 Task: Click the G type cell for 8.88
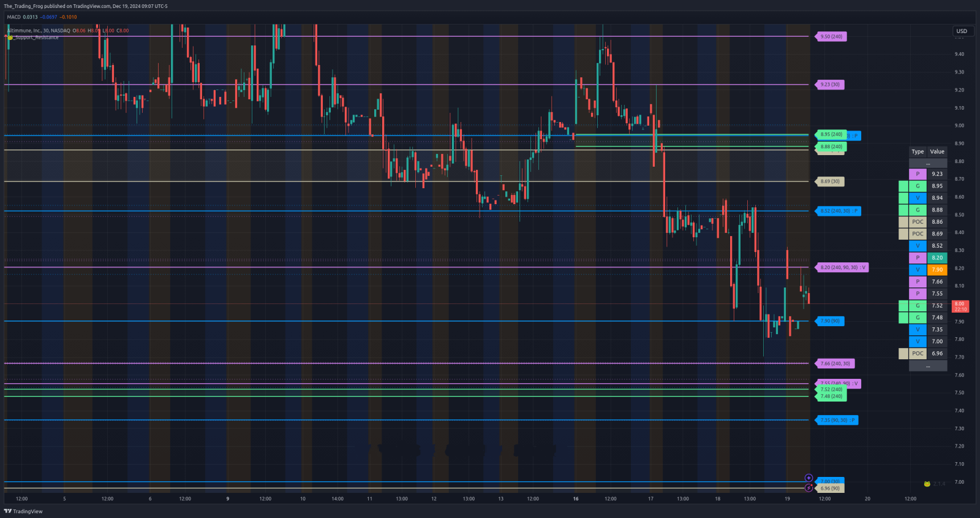(x=918, y=210)
